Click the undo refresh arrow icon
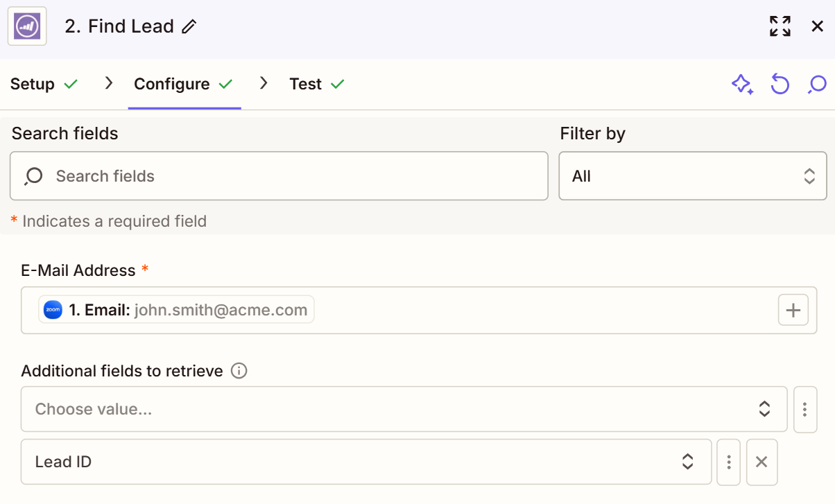Image resolution: width=835 pixels, height=504 pixels. coord(780,85)
